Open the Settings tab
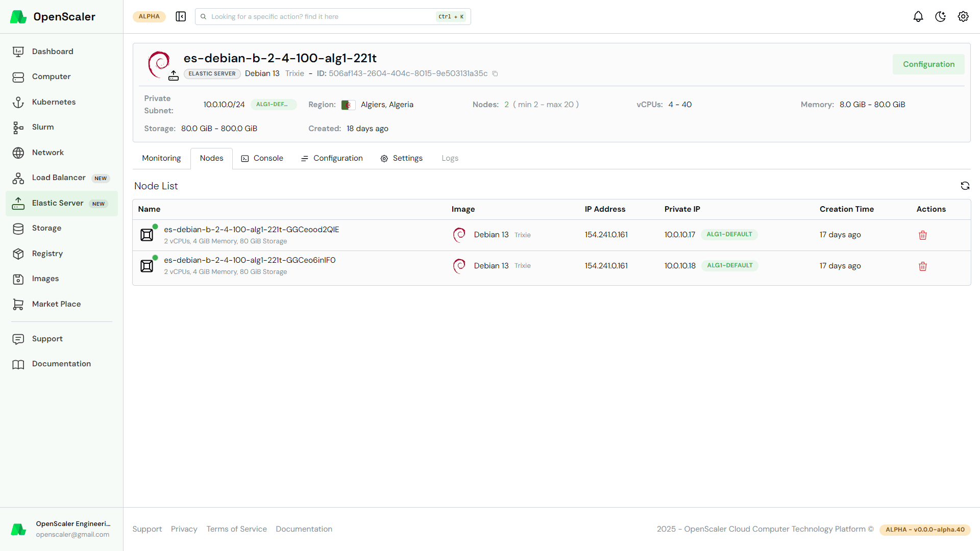 point(402,158)
